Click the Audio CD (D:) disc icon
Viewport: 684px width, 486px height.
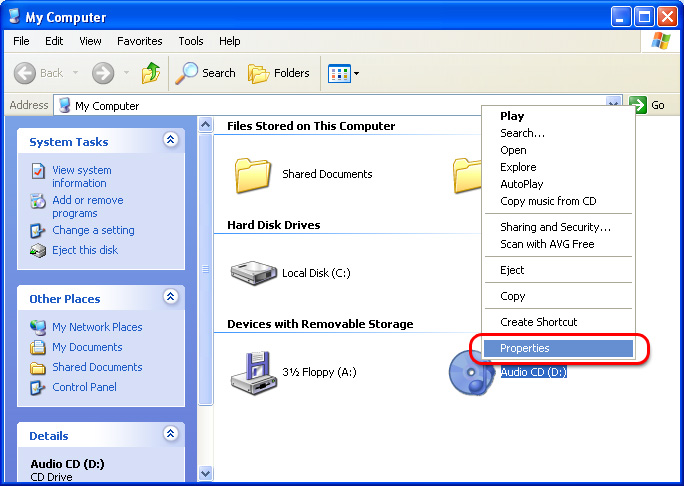(x=472, y=373)
